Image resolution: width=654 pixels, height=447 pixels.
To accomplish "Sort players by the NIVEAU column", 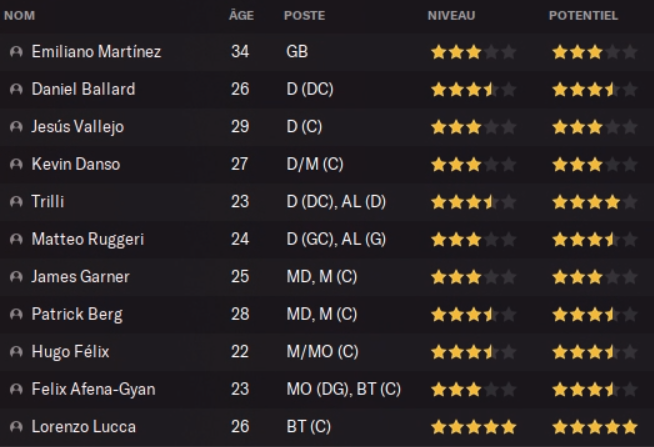I will (x=451, y=16).
